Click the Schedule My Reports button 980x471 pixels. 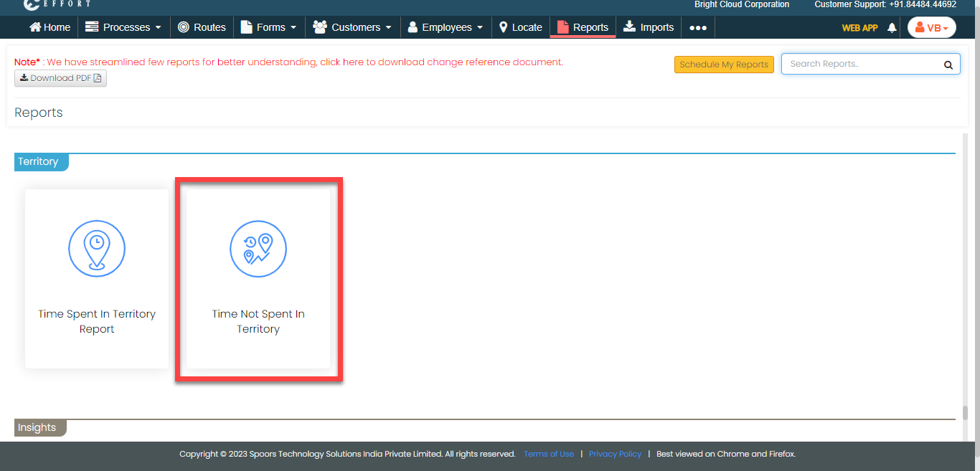pyautogui.click(x=724, y=65)
